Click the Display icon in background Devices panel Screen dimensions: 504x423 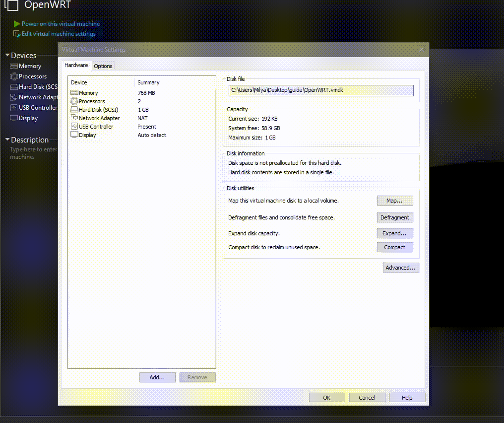tap(14, 118)
